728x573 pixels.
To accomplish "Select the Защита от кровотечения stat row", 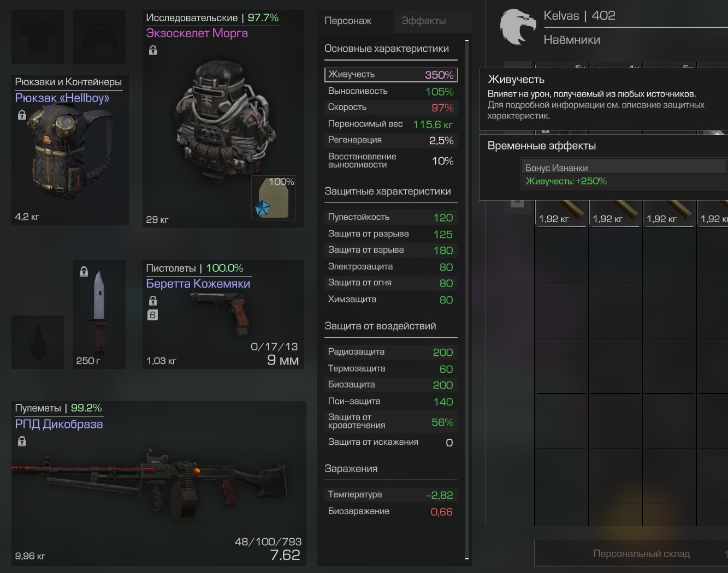I will 390,422.
